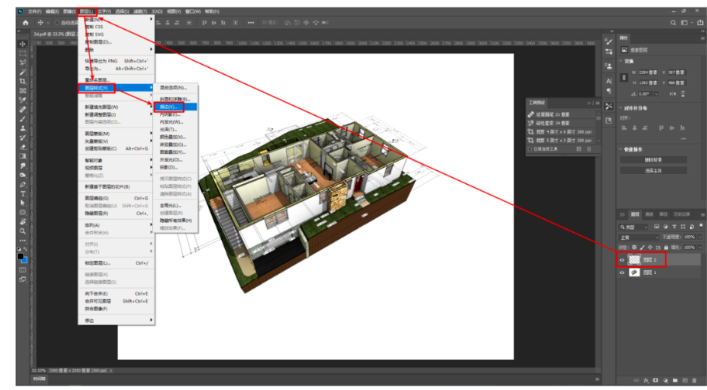This screenshot has width=707, height=390.
Task: Click the create new layer icon
Action: pyautogui.click(x=685, y=381)
